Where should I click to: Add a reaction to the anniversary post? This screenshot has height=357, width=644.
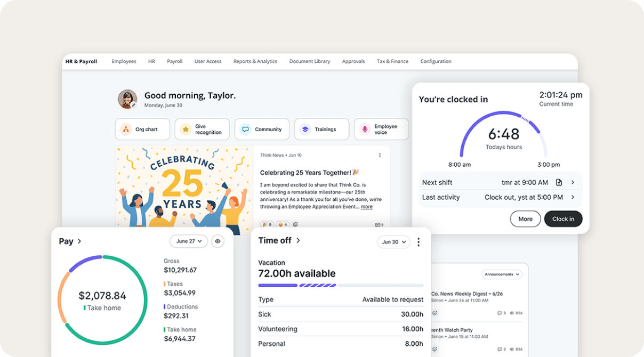pyautogui.click(x=295, y=224)
